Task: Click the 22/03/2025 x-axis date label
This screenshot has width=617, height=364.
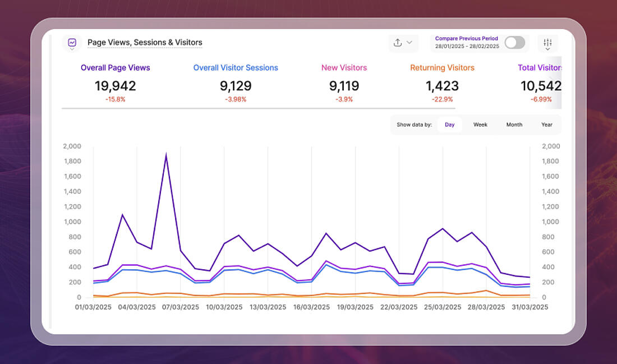Action: point(399,307)
